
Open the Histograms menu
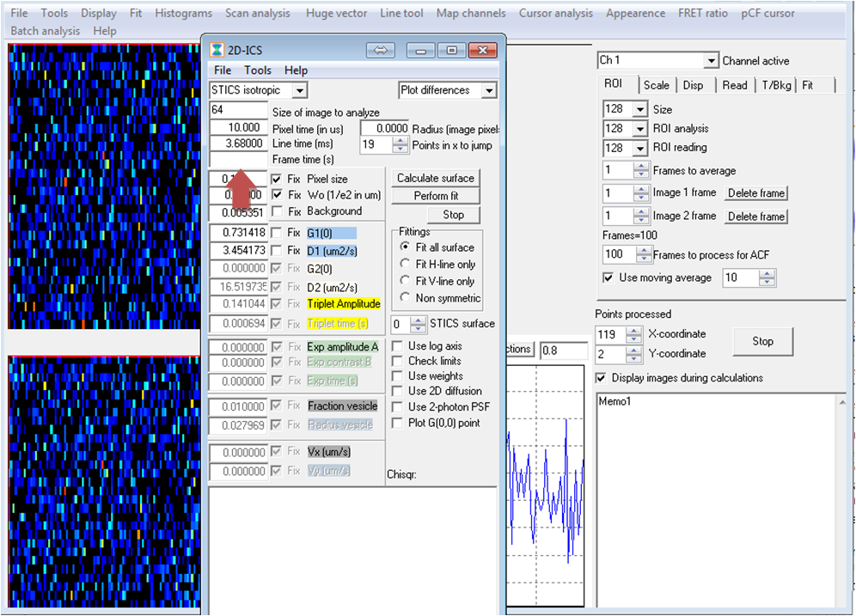click(x=184, y=13)
